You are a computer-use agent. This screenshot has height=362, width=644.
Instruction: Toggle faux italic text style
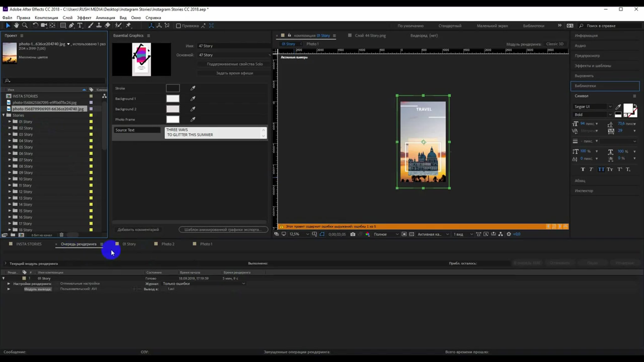pyautogui.click(x=591, y=169)
